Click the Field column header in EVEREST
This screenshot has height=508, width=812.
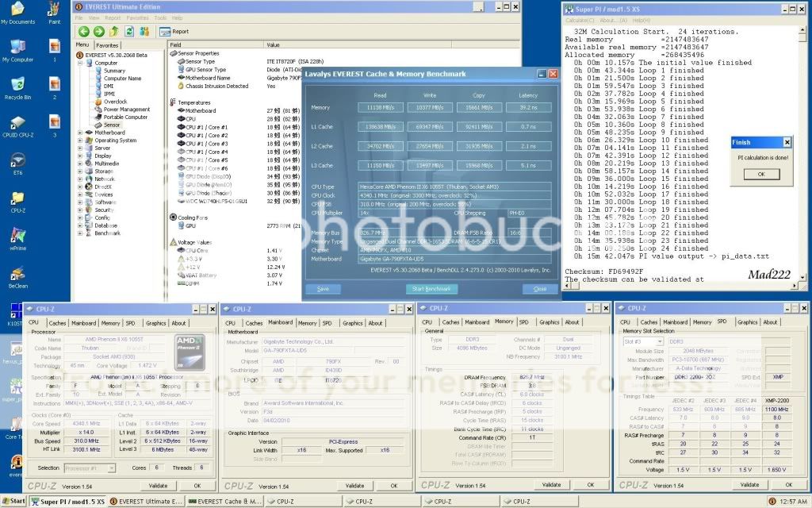coord(216,44)
